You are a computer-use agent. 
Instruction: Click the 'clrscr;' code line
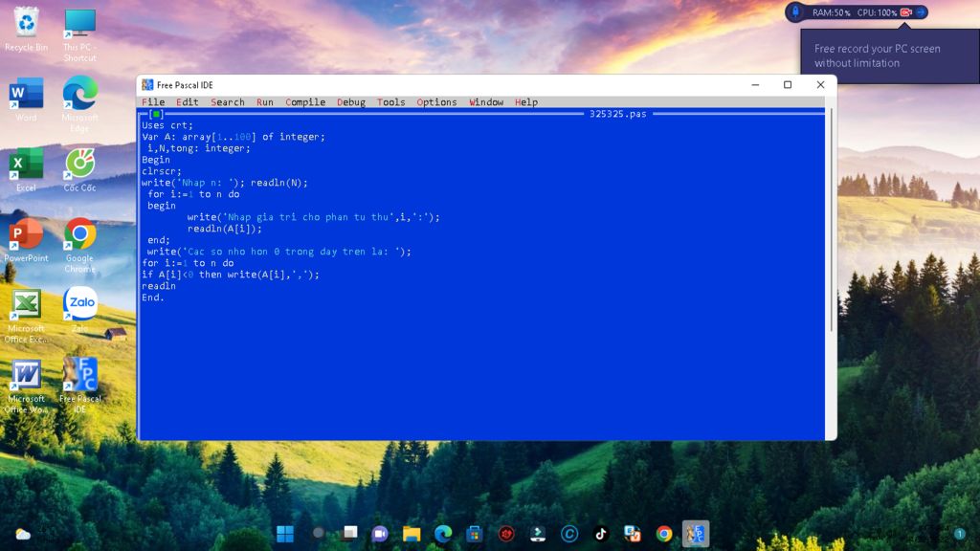pyautogui.click(x=161, y=171)
